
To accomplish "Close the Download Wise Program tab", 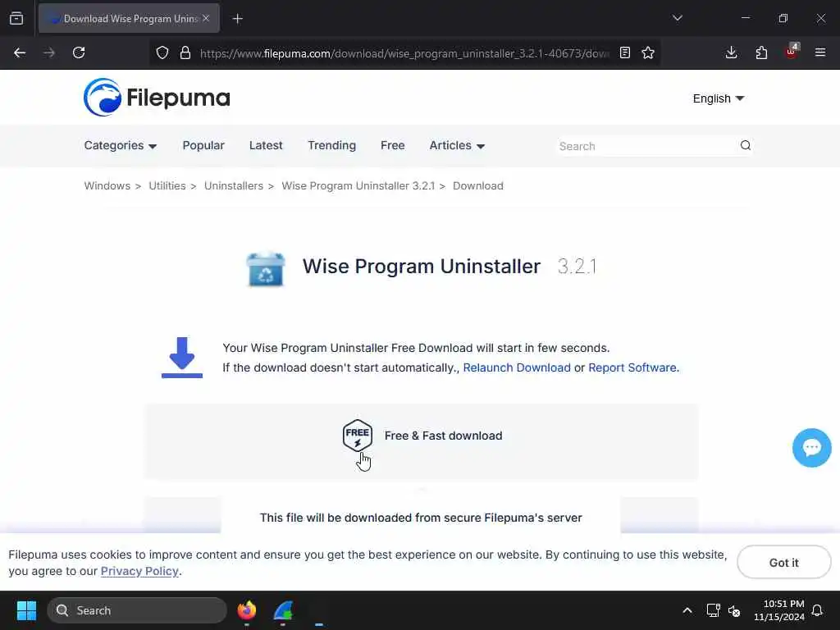I will (x=206, y=18).
